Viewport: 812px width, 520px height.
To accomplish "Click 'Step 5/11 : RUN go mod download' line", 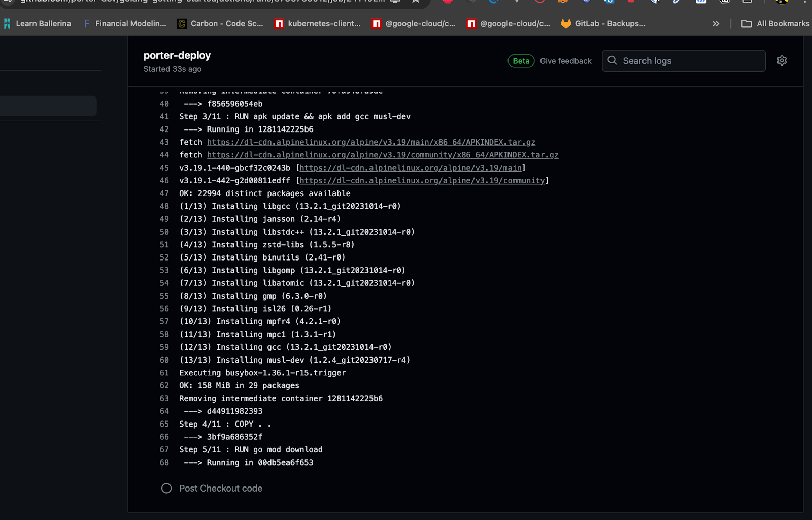I will point(251,449).
